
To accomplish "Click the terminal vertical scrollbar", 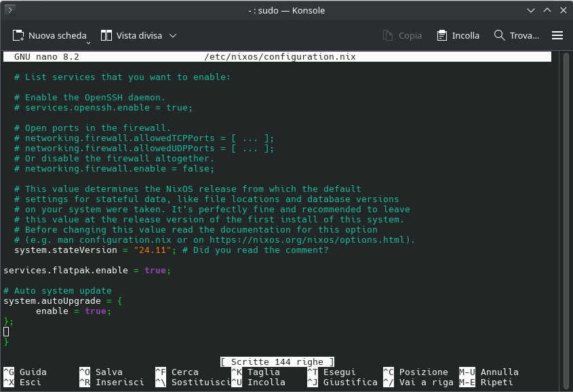I will point(567,203).
